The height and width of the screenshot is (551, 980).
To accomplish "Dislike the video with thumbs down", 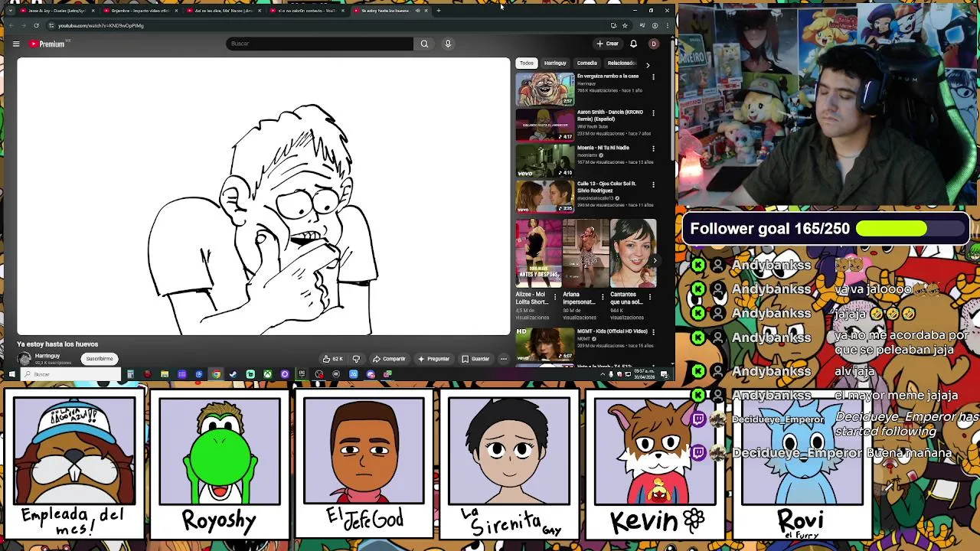I will pos(356,358).
